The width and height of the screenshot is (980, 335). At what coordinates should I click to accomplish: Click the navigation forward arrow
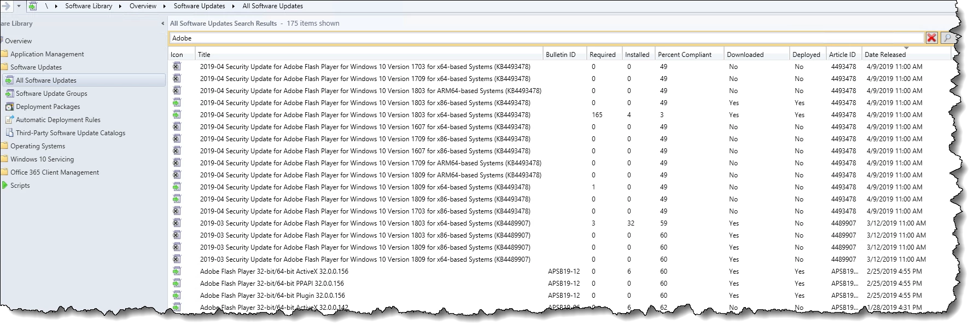[x=5, y=6]
